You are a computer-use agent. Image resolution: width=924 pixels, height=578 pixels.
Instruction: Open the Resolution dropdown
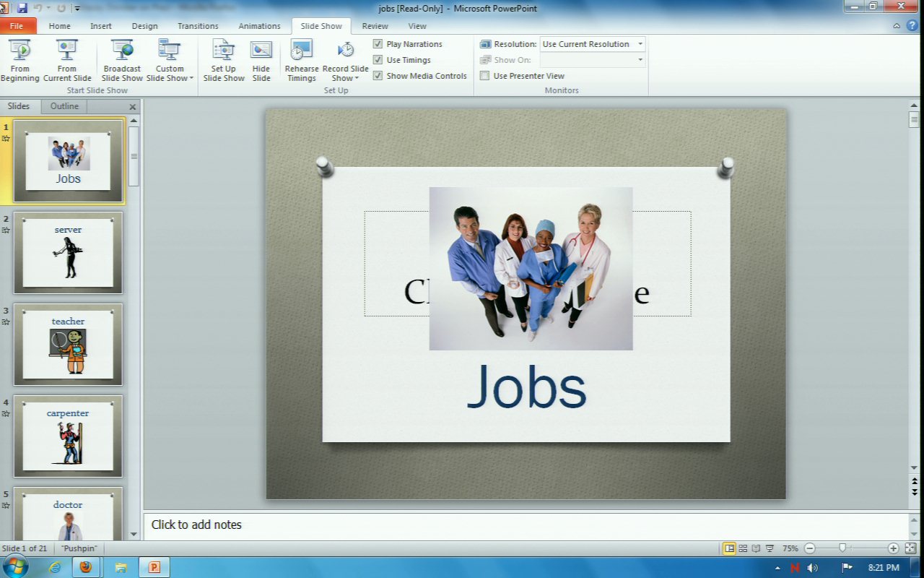pos(640,44)
